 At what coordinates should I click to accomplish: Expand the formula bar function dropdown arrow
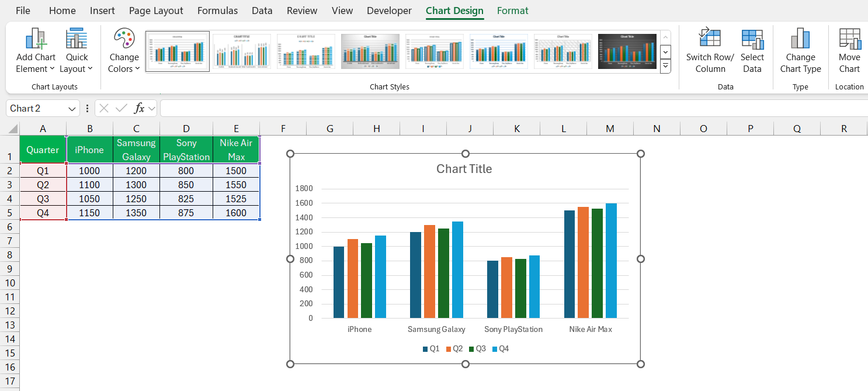pos(152,108)
